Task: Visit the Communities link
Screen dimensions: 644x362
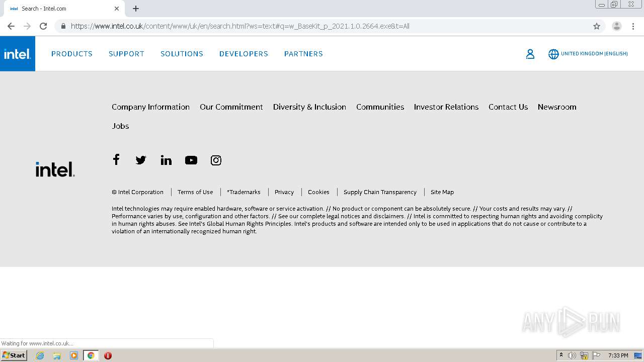Action: coord(380,107)
